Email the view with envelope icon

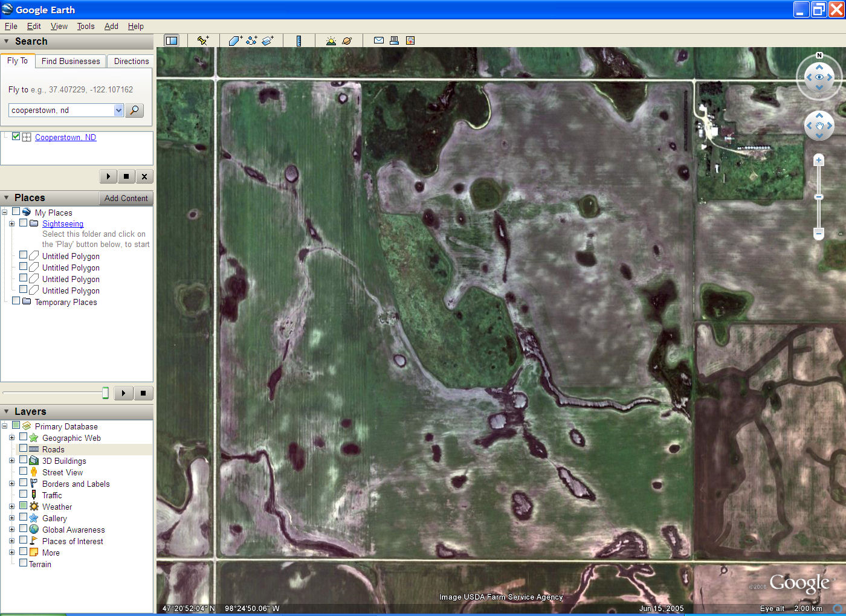click(x=379, y=40)
